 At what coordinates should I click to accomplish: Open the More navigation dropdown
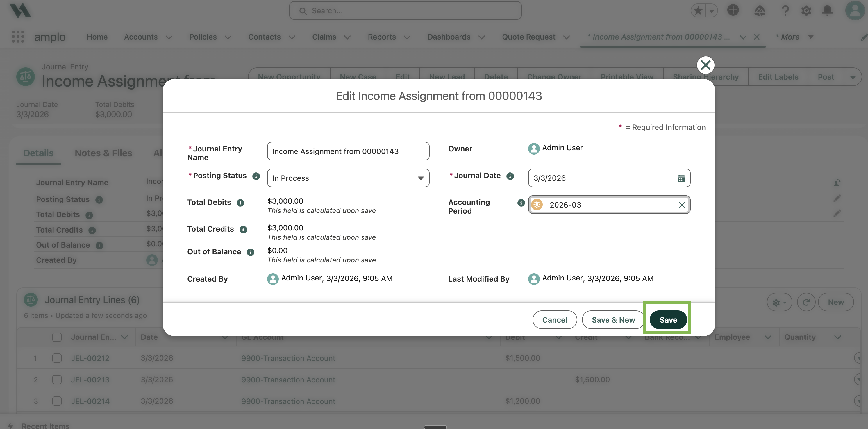coord(794,37)
